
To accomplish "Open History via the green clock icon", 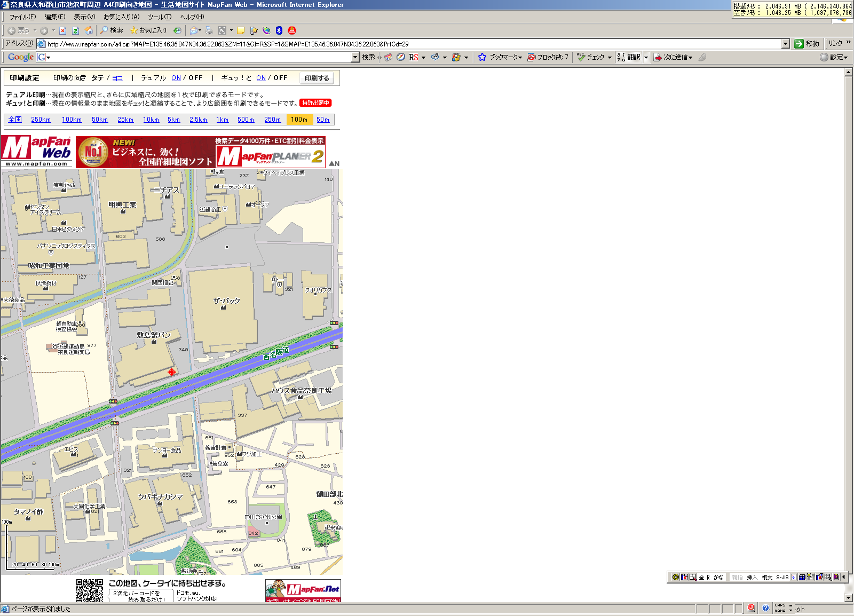I will [177, 30].
